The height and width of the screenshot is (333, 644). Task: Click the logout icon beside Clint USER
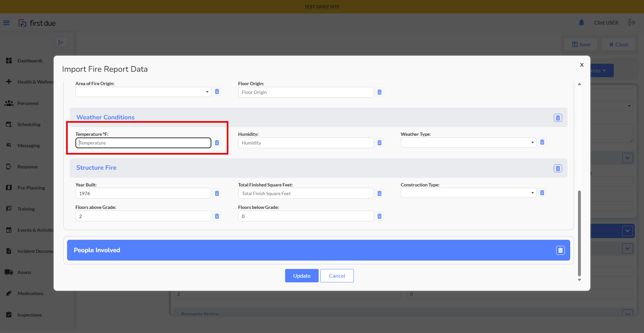point(632,22)
